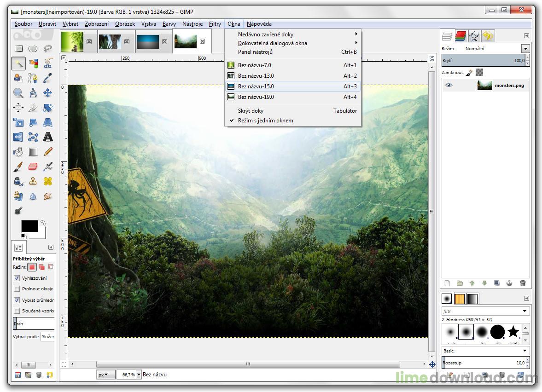
Task: Open the Filtry menu
Action: (x=215, y=24)
